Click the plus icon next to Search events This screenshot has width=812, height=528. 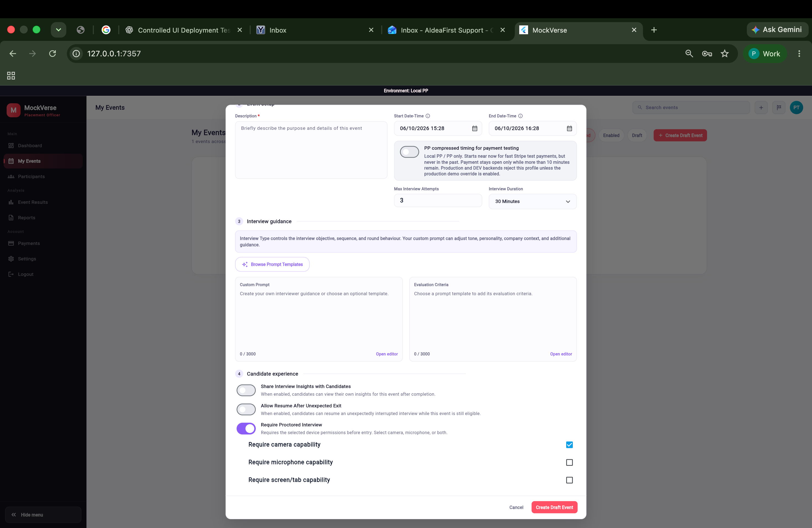point(761,107)
